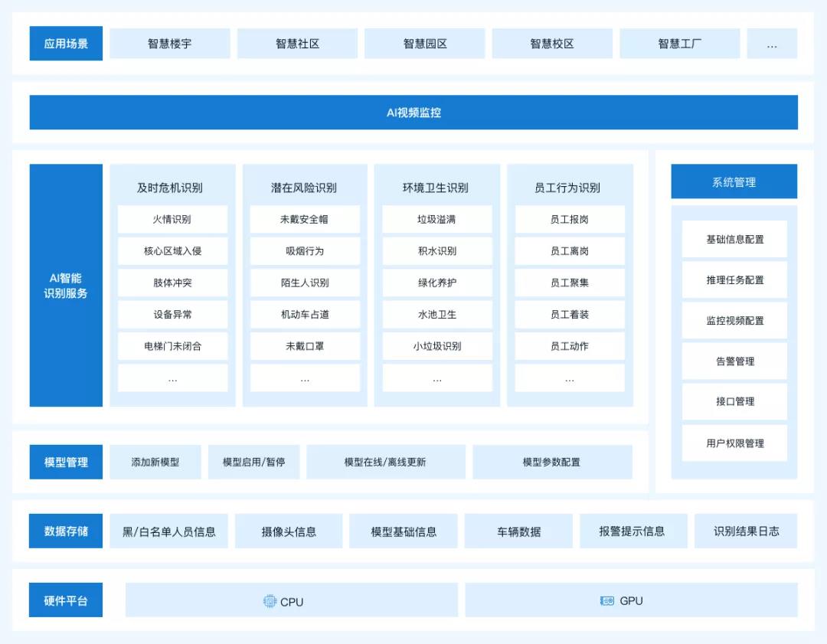The image size is (827, 644).
Task: Click the 硬件平台 label block
Action: (x=66, y=600)
